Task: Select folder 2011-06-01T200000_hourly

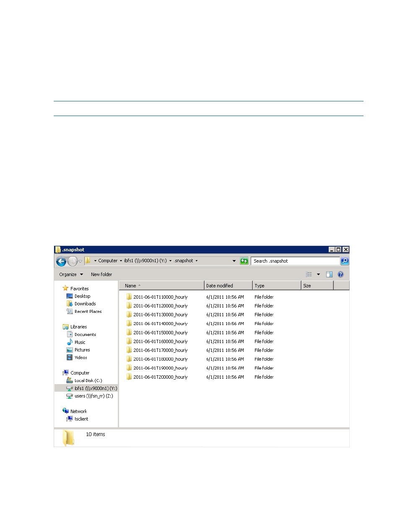Action: tap(160, 377)
